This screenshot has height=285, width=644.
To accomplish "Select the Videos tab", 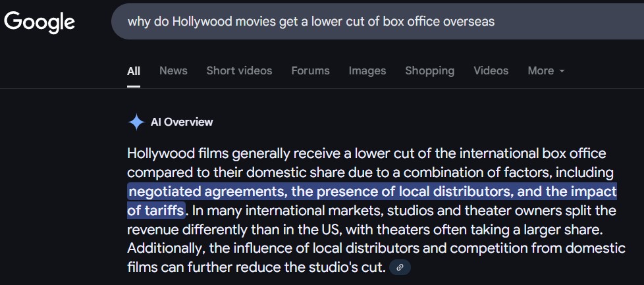I will pos(491,70).
